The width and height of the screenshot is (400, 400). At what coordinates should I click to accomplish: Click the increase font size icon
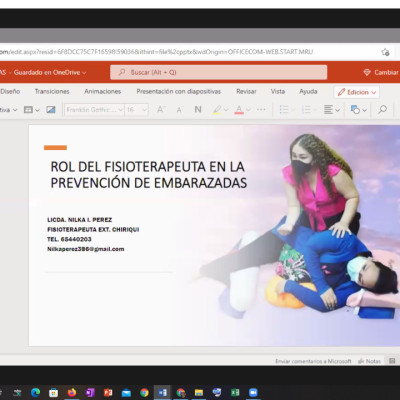click(x=161, y=109)
